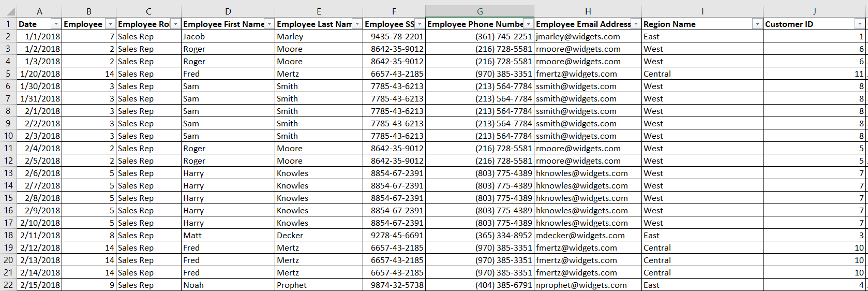Click Customer ID cell 3 in row 18

[815, 235]
